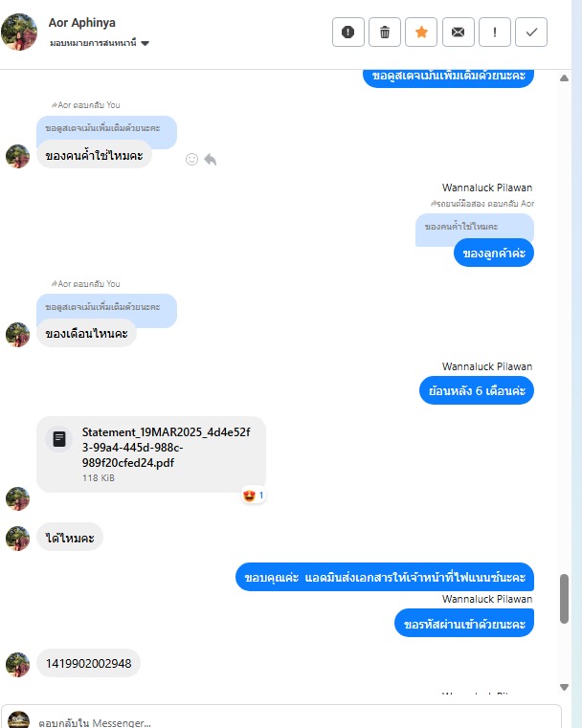Click scrollbar down arrow in chat
The width and height of the screenshot is (582, 728).
[x=565, y=687]
